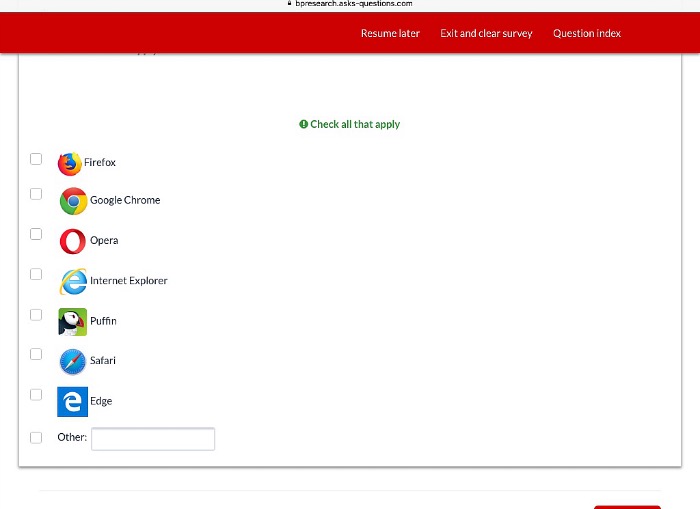Check the Opera option box
Viewport: 700px width, 509px height.
pyautogui.click(x=36, y=234)
